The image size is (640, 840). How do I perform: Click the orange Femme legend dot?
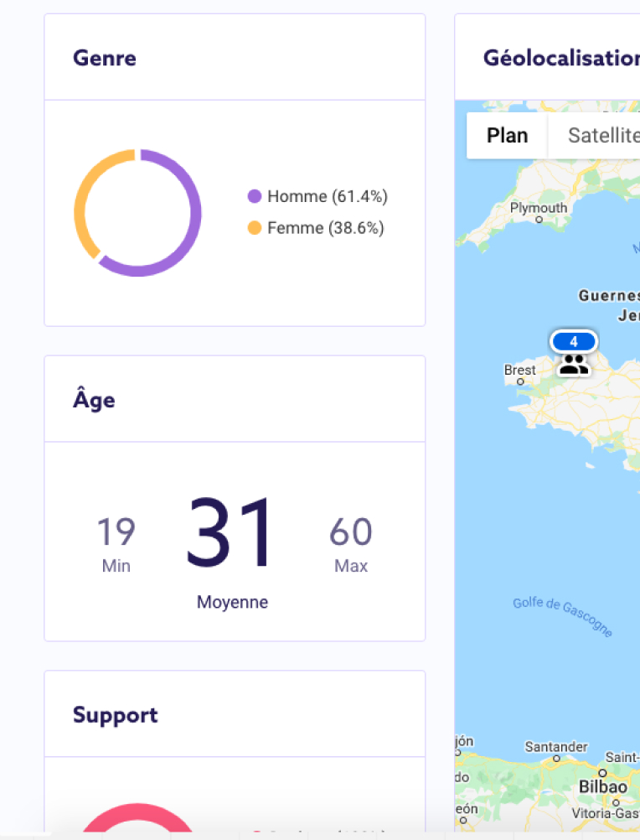pyautogui.click(x=255, y=228)
